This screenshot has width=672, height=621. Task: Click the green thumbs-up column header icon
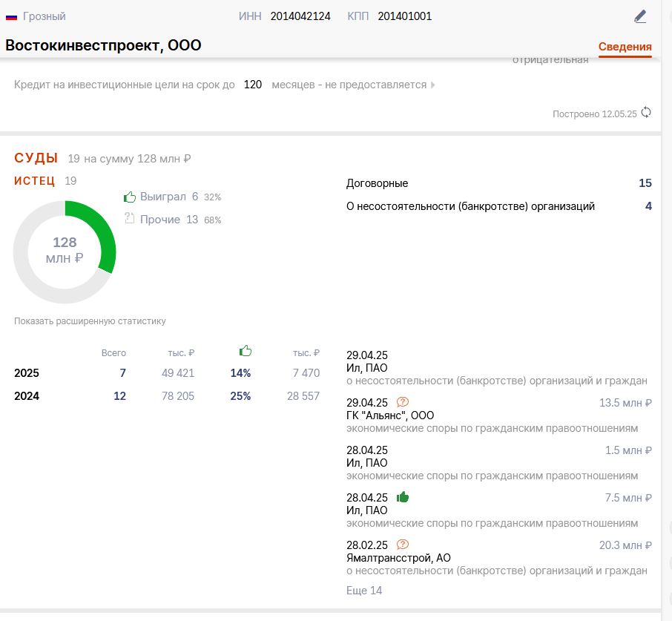click(246, 351)
